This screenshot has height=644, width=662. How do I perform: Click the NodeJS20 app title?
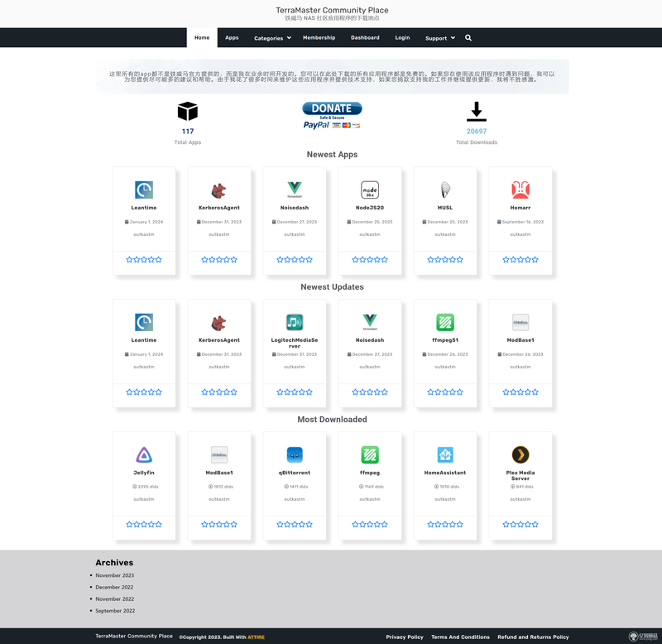point(370,208)
